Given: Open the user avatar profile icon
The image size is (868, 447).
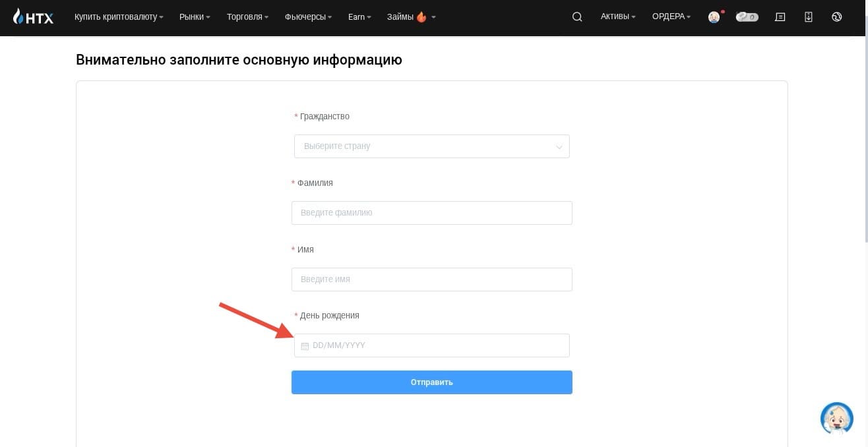Looking at the screenshot, I should [714, 17].
